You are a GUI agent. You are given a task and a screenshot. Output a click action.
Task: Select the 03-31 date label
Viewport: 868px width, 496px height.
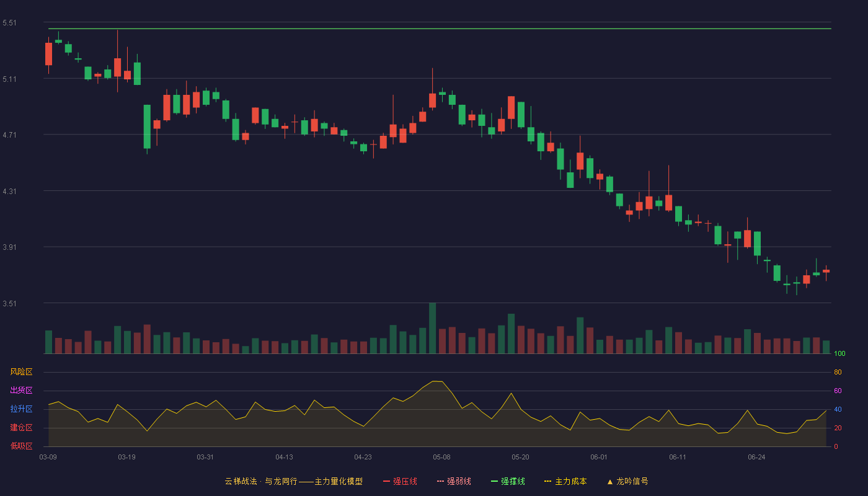[205, 457]
